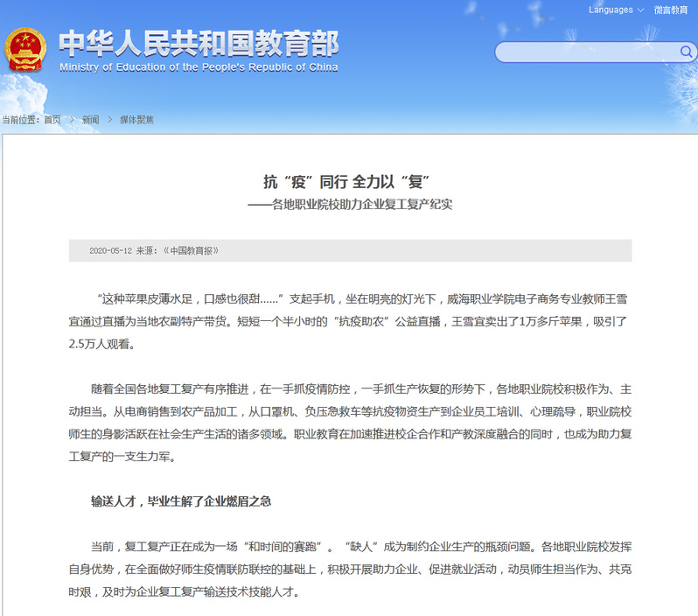This screenshot has width=698, height=616.
Task: Go to 媒体聚焦 in breadcrumb
Action: [136, 119]
